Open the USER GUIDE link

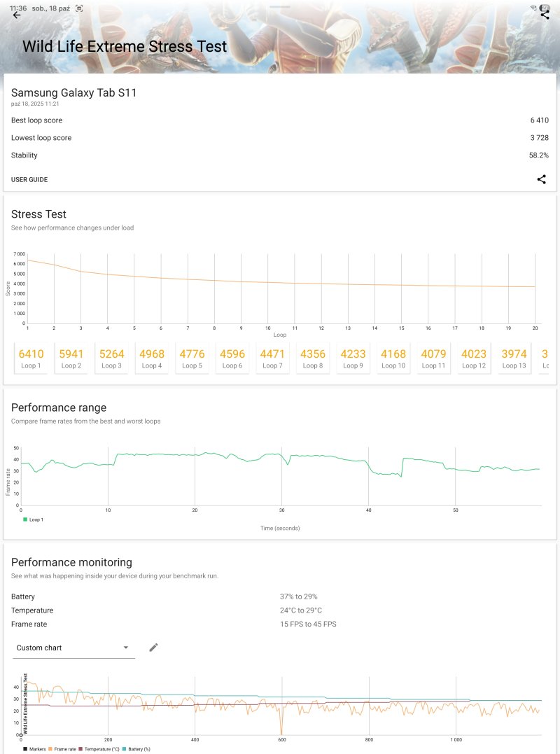[x=29, y=180]
